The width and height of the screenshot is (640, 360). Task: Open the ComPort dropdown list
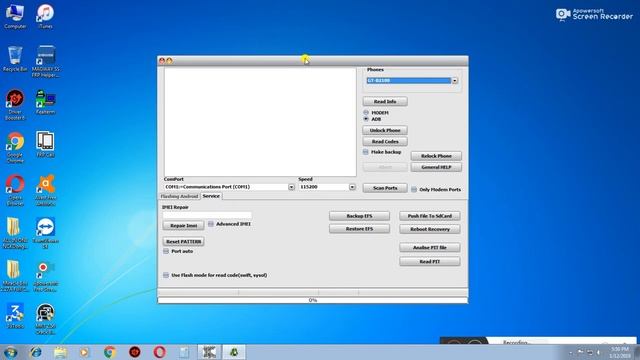click(x=291, y=187)
